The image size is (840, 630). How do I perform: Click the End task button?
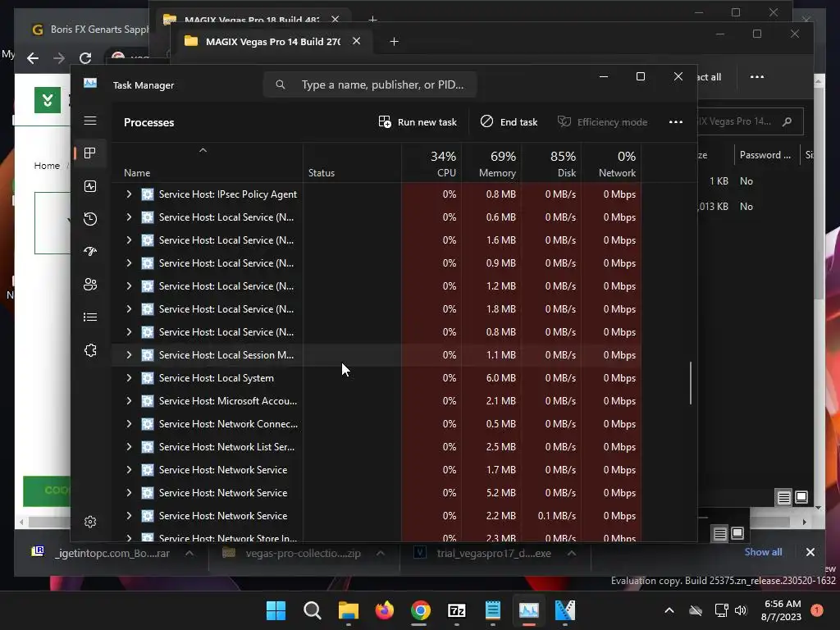click(509, 122)
